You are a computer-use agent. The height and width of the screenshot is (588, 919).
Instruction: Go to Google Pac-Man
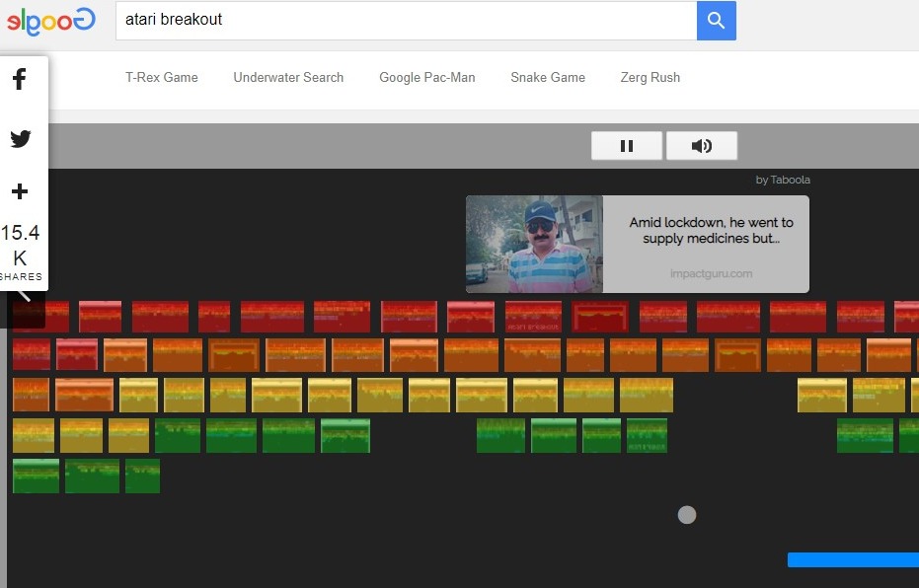(x=426, y=78)
